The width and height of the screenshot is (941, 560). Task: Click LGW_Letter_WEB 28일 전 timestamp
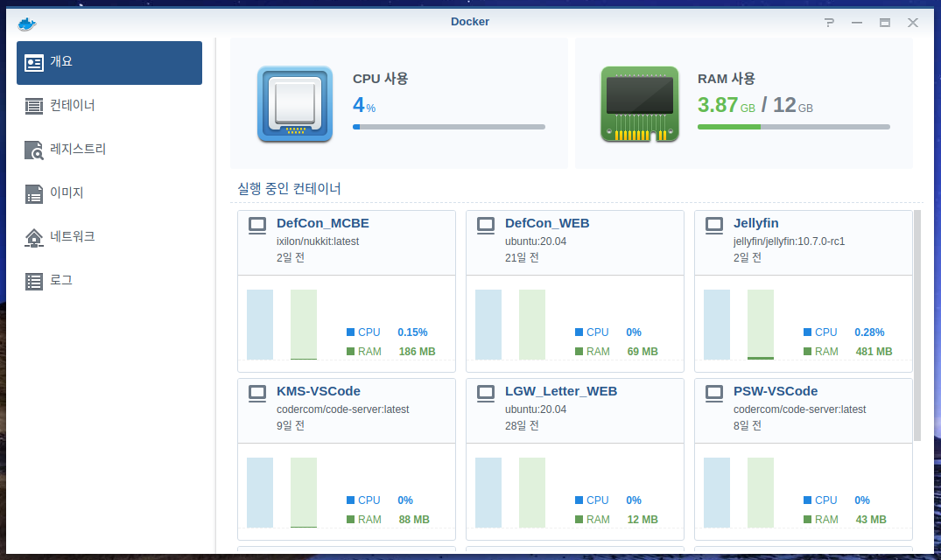pyautogui.click(x=522, y=425)
